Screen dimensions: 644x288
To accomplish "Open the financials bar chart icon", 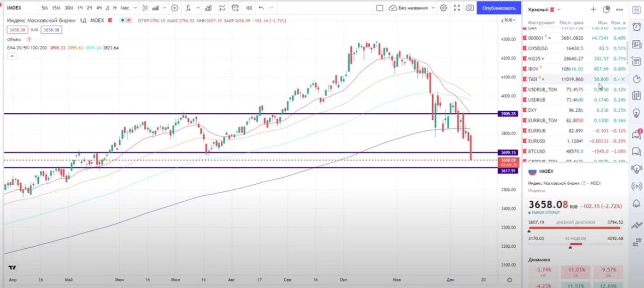I will [208, 8].
